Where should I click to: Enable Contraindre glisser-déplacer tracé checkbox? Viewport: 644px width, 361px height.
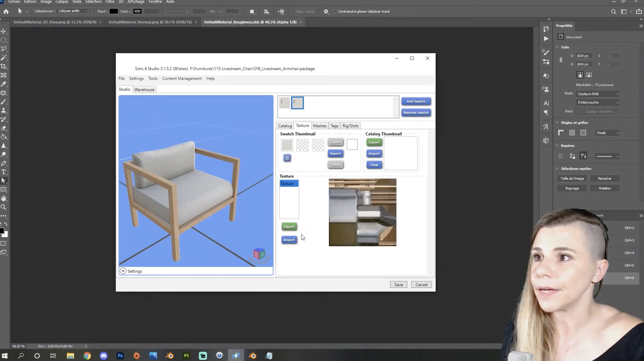[x=335, y=11]
